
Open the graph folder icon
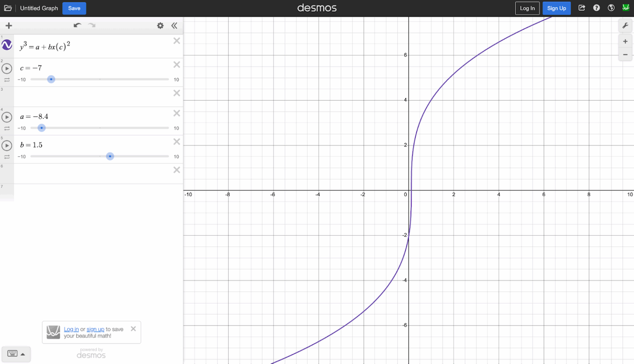pos(8,8)
